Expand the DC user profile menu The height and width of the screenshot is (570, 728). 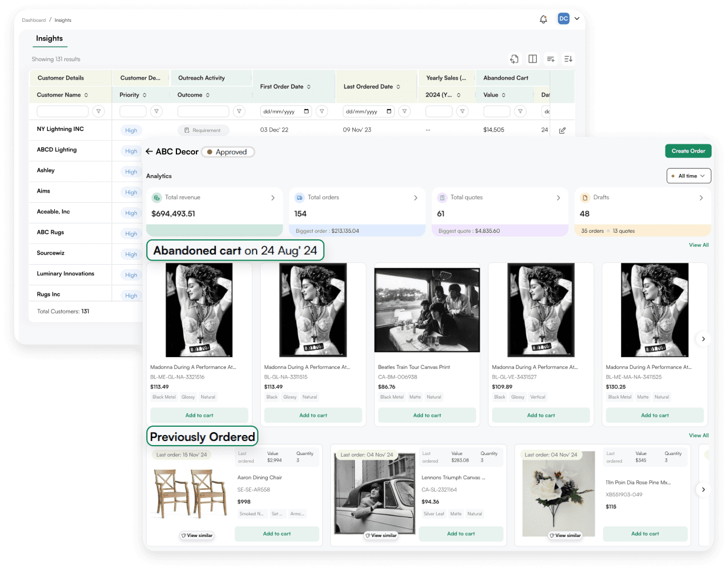click(576, 18)
